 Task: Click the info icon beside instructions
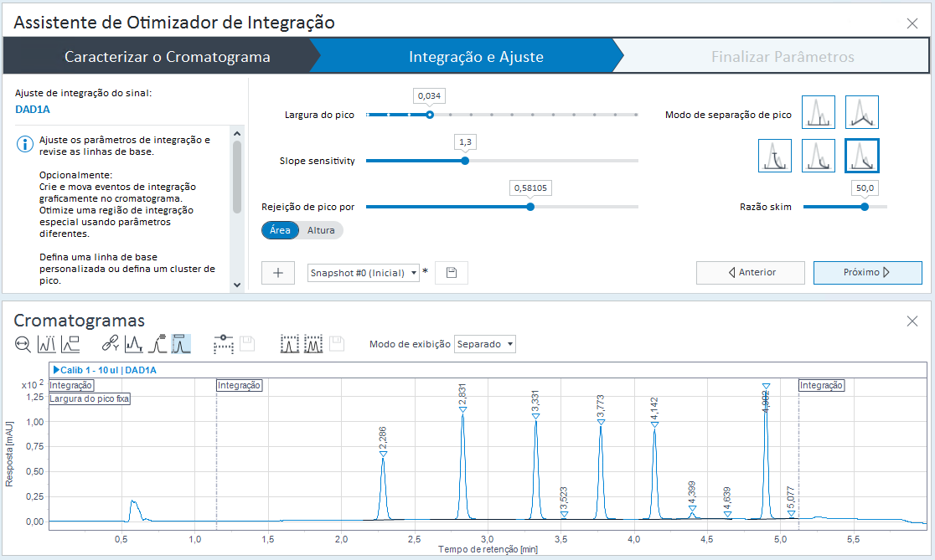[x=24, y=144]
